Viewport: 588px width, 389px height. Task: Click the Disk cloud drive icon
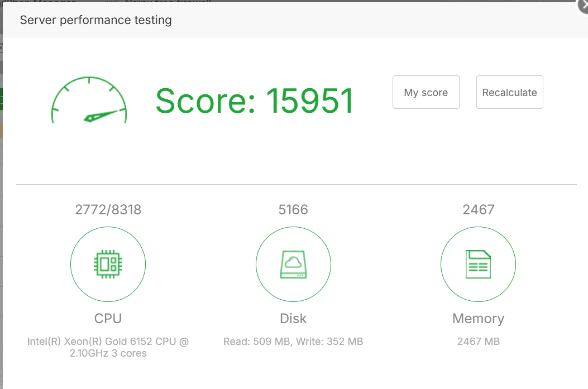click(293, 265)
